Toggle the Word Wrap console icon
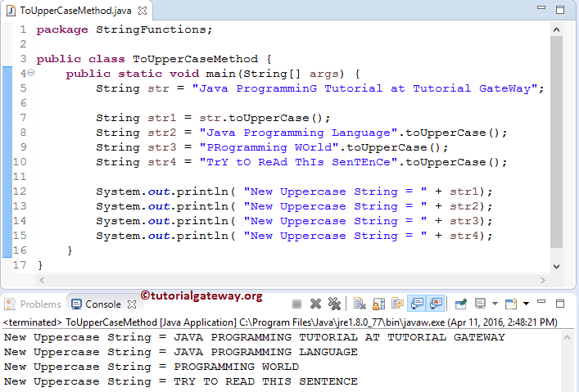579x392 pixels. pyautogui.click(x=398, y=304)
